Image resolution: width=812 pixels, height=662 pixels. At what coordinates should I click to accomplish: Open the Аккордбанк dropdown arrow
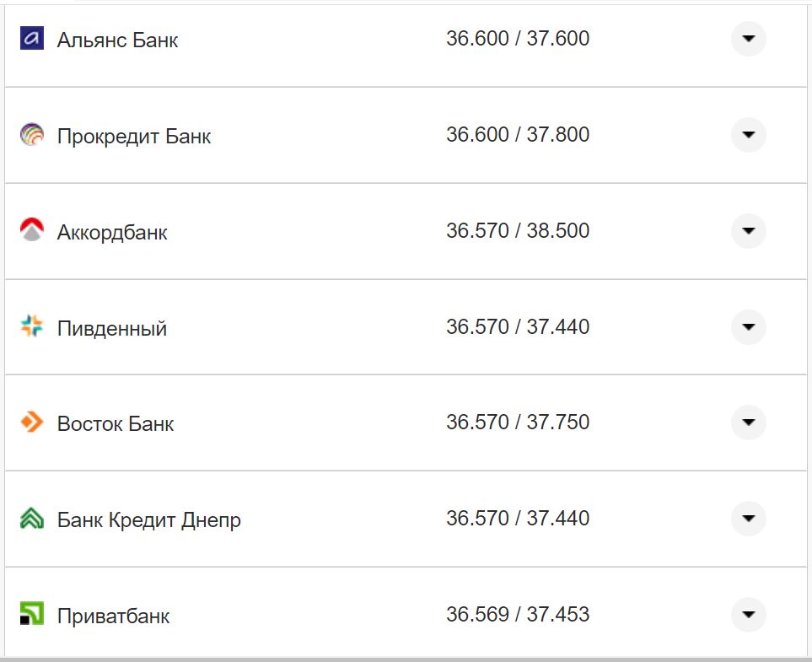pyautogui.click(x=748, y=231)
